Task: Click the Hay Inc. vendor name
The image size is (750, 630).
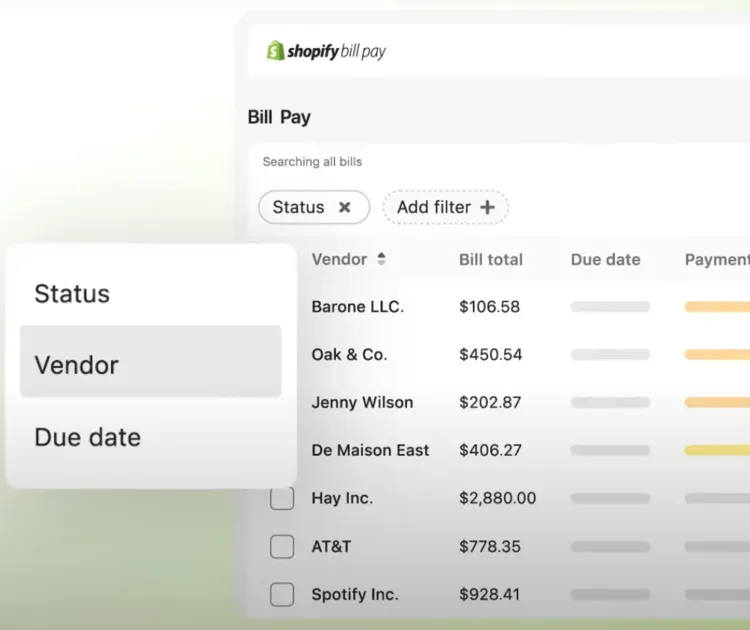Action: pos(342,498)
